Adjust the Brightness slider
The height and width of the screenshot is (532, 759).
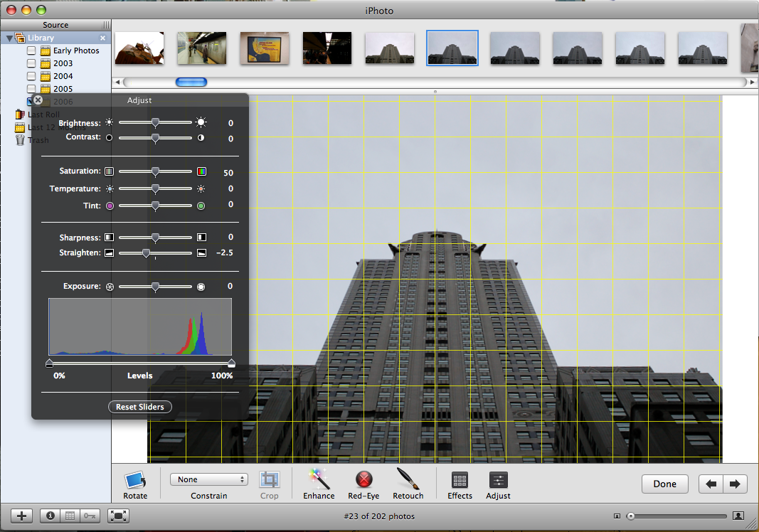click(x=155, y=122)
